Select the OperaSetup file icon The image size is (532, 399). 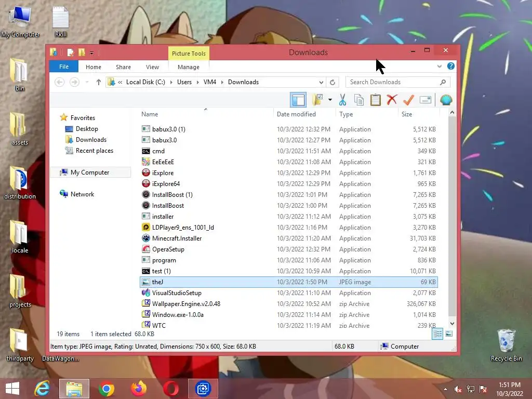[x=146, y=249]
